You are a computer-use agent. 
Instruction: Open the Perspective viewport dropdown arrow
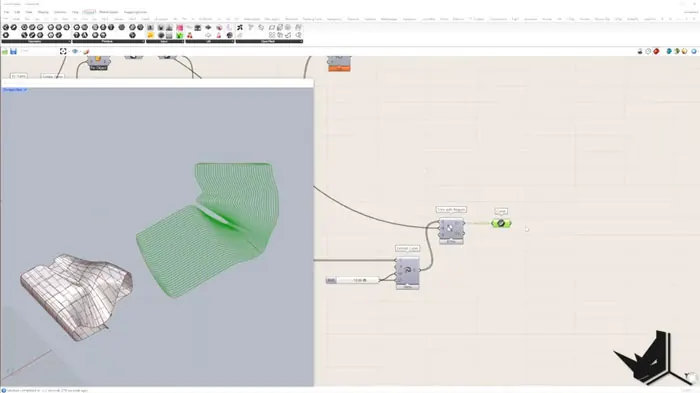point(25,90)
